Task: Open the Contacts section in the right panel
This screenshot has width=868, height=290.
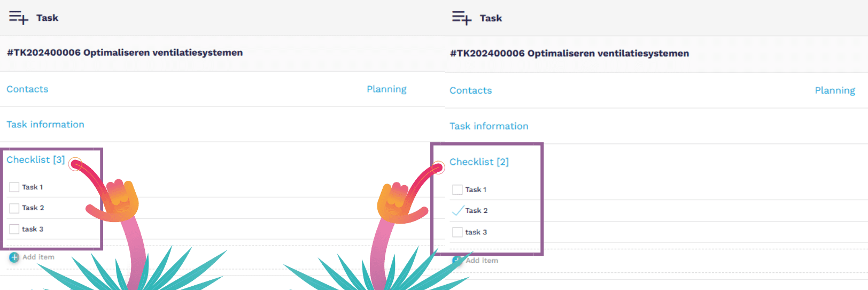Action: coord(470,90)
